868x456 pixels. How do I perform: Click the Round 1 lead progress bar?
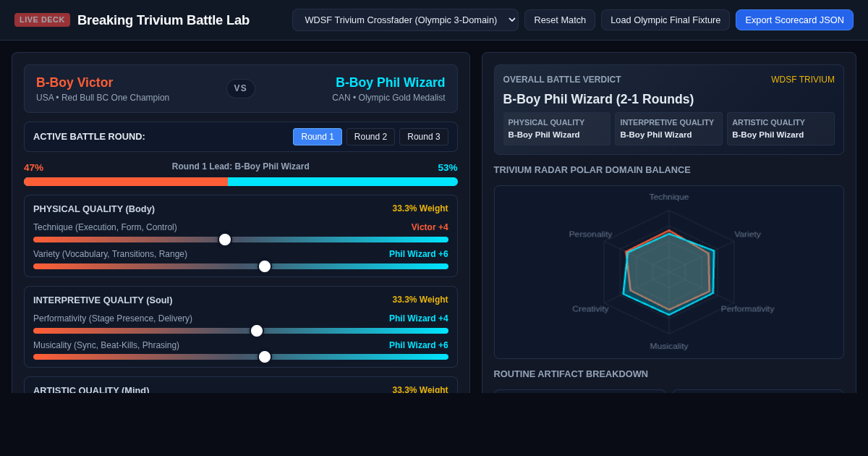coord(241,182)
